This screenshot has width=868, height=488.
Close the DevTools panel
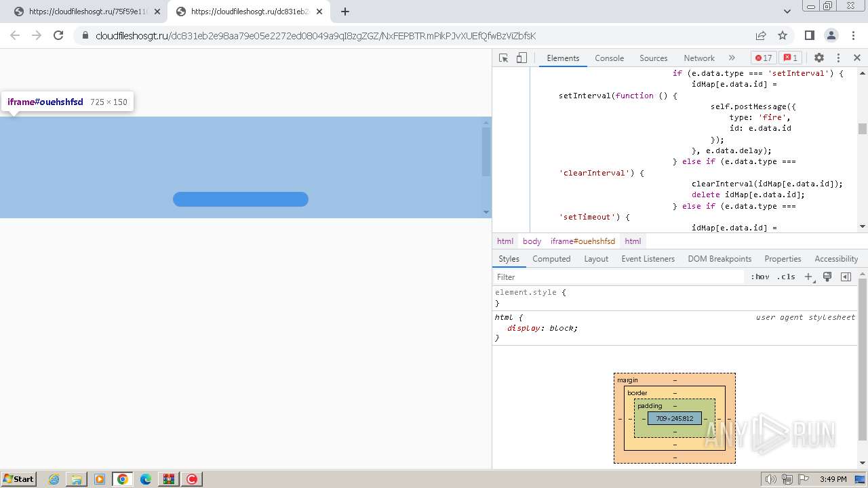click(857, 58)
